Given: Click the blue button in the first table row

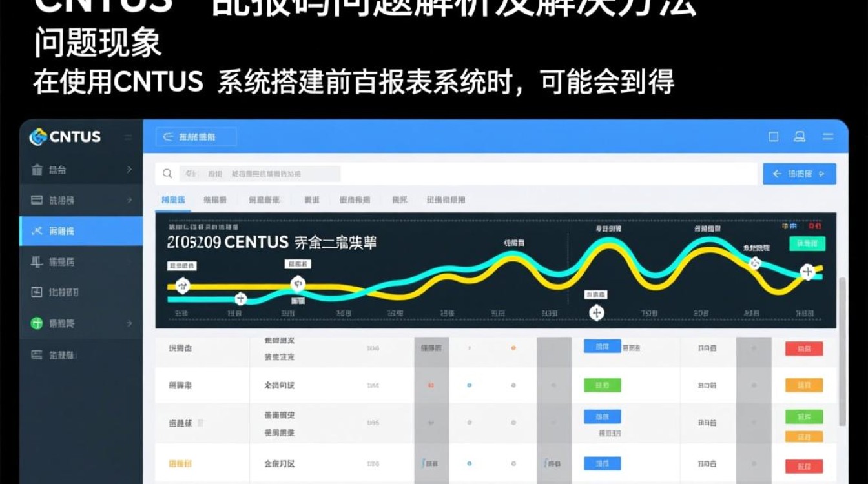Looking at the screenshot, I should click(602, 347).
